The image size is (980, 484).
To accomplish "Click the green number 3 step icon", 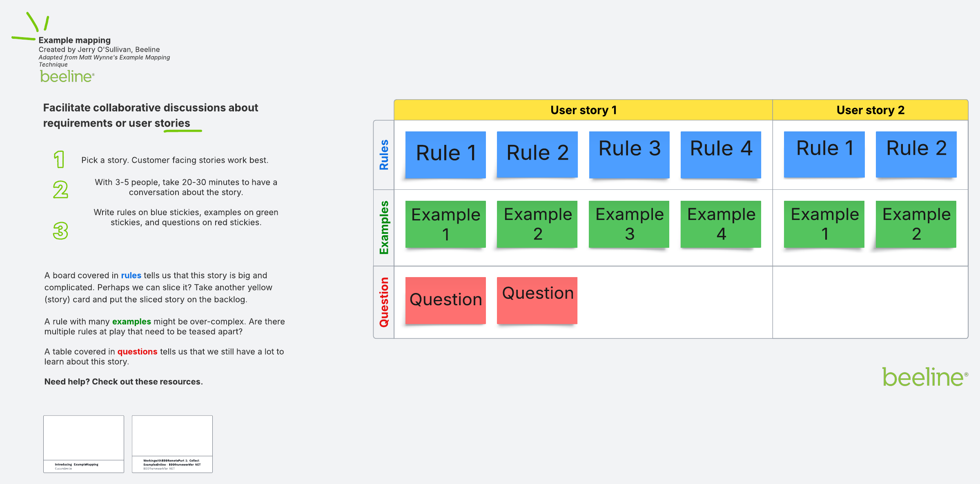I will point(60,231).
